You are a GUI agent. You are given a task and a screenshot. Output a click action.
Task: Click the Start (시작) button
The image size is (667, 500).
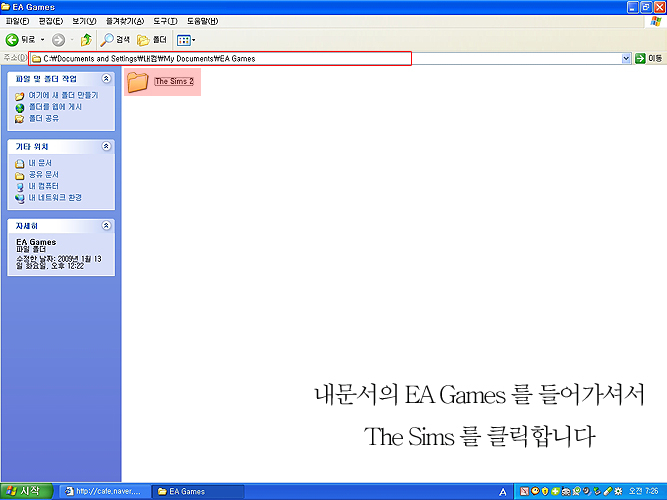pos(24,491)
